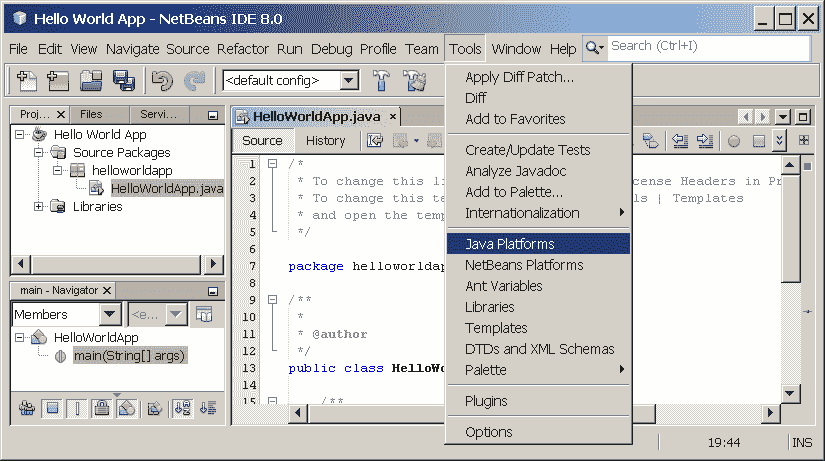This screenshot has width=825, height=461.
Task: Toggle Sort by Source in Navigator
Action: (208, 408)
